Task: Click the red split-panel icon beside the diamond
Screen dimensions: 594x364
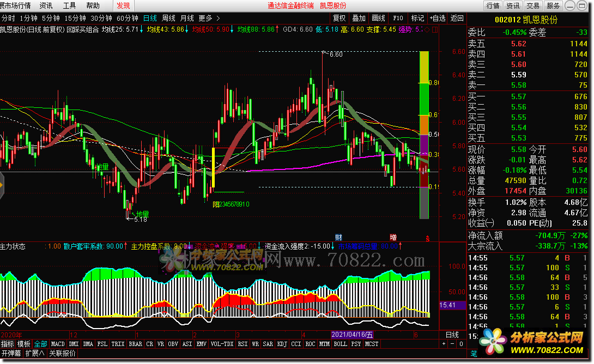Action: [435, 29]
